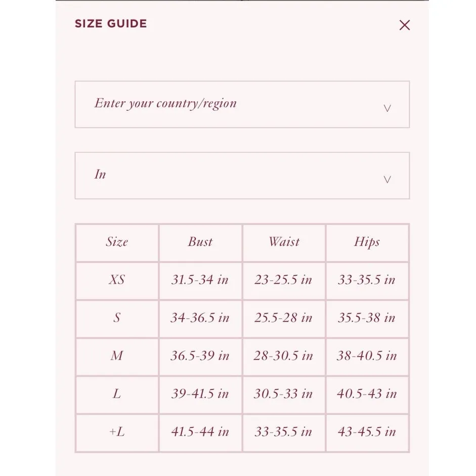476x476 pixels.
Task: Click the S hips value 35.5-38 in
Action: (x=367, y=318)
